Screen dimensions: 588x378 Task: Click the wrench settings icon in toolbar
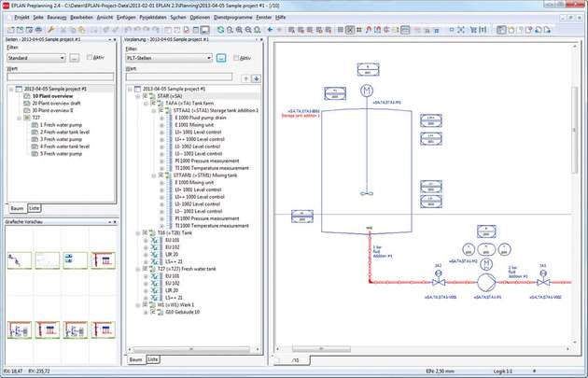tap(51, 30)
